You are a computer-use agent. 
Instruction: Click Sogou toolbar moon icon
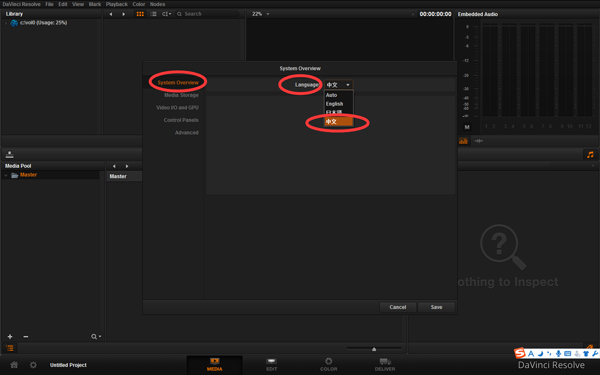540,354
